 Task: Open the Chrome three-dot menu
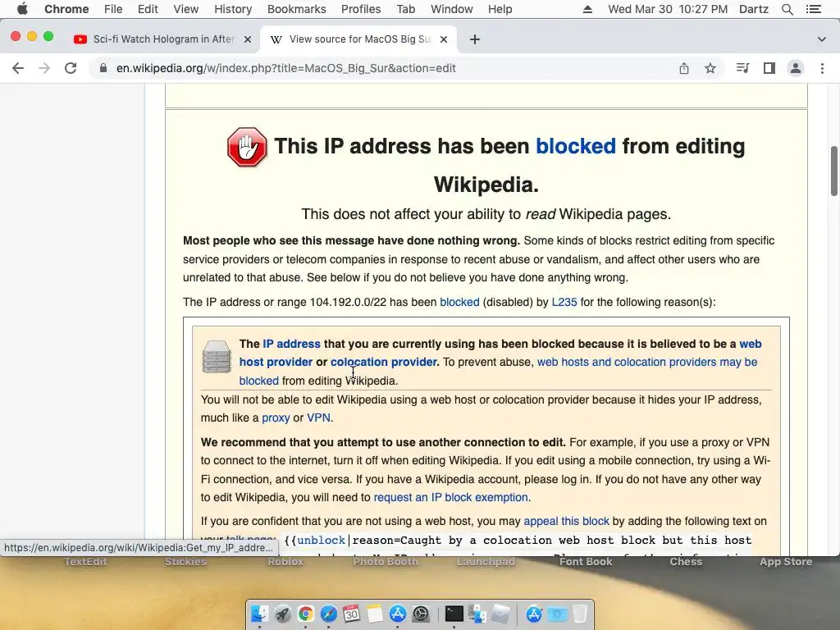(x=822, y=68)
